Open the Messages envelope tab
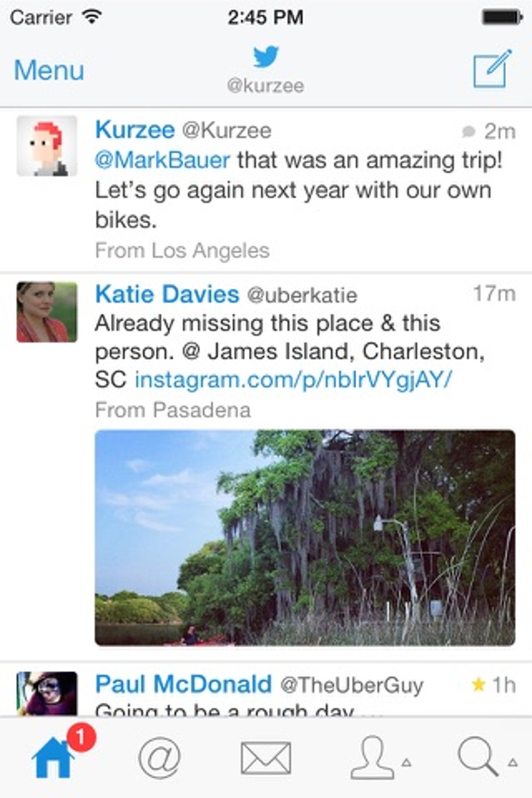This screenshot has width=532, height=798. point(265,758)
